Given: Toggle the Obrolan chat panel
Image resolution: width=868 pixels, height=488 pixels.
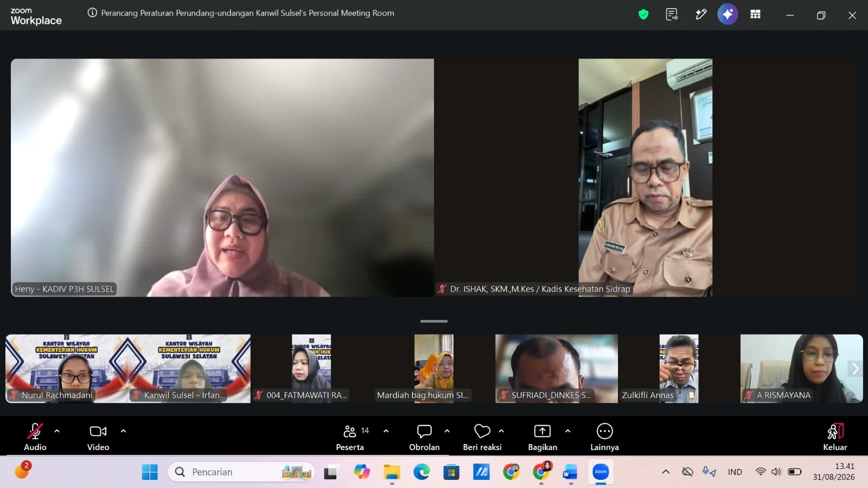Looking at the screenshot, I should pyautogui.click(x=424, y=437).
